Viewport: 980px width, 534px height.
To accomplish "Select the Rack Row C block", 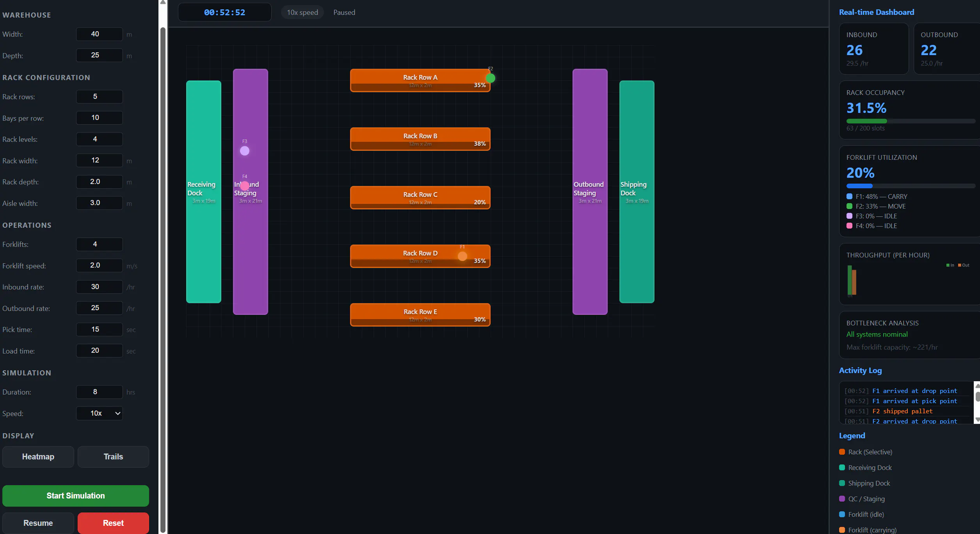I will [420, 197].
